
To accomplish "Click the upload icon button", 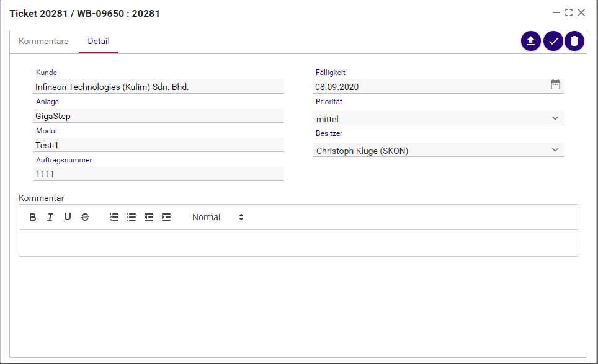I will [531, 41].
